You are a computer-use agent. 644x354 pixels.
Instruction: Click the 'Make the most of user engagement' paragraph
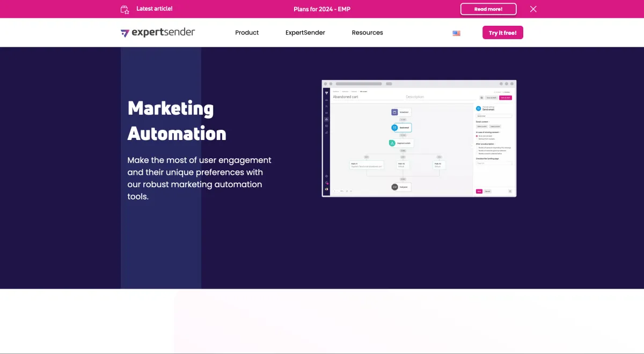coord(200,178)
